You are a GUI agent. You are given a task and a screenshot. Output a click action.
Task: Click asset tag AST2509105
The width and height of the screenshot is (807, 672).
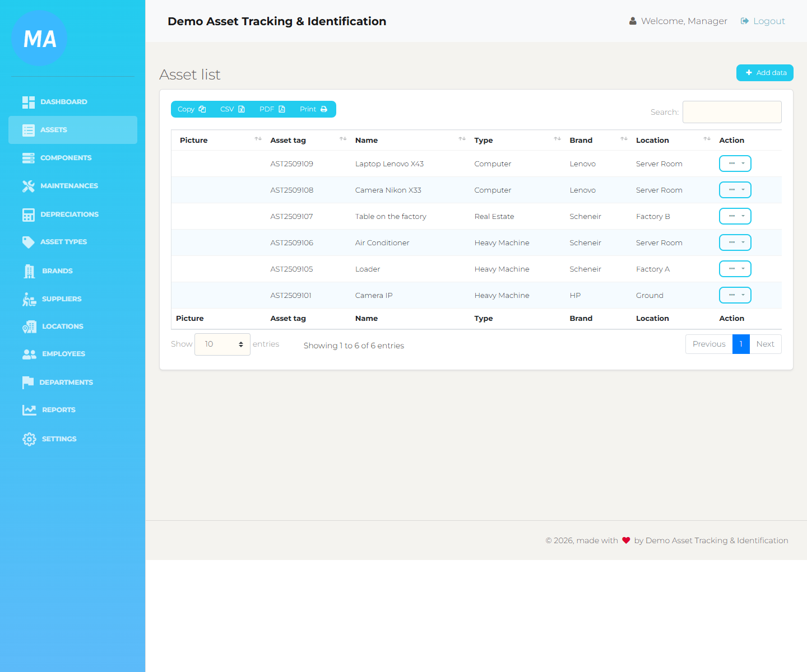[292, 269]
